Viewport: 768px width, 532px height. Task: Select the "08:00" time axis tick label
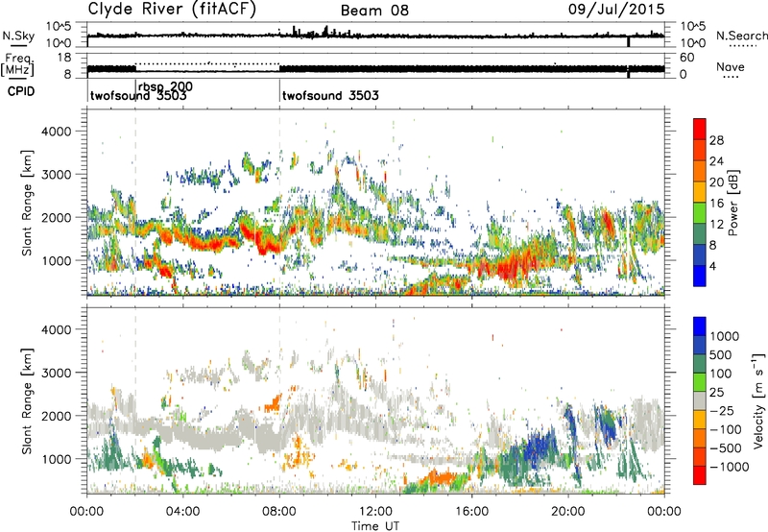tap(279, 512)
